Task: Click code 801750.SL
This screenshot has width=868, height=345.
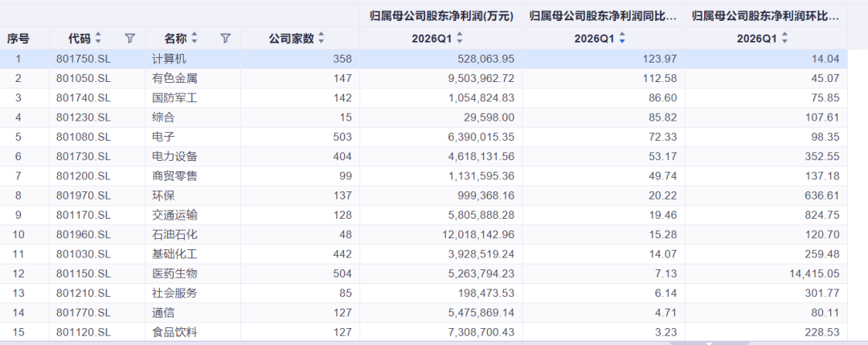Action: (84, 59)
